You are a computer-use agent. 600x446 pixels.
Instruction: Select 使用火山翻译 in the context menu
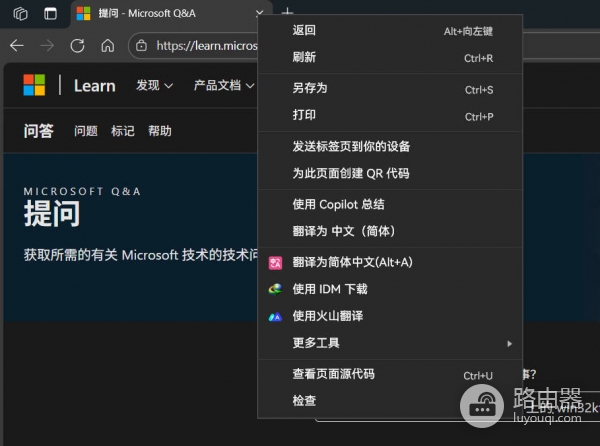[327, 316]
